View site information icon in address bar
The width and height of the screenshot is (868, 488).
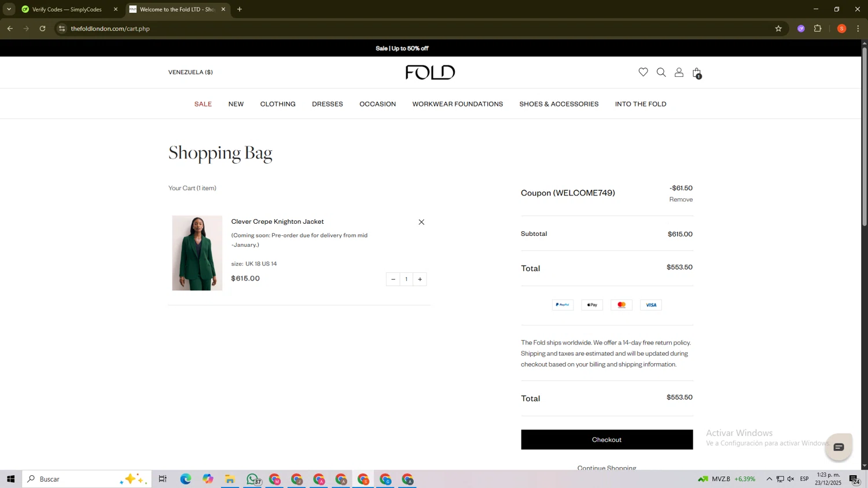(62, 28)
